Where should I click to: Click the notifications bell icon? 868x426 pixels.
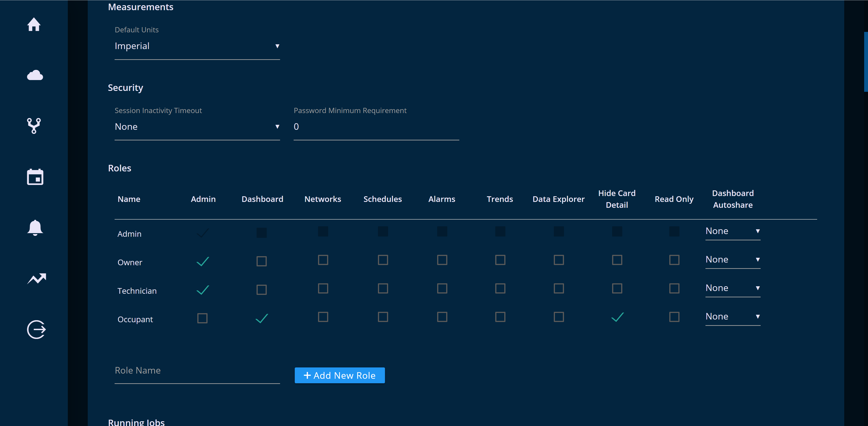click(34, 228)
